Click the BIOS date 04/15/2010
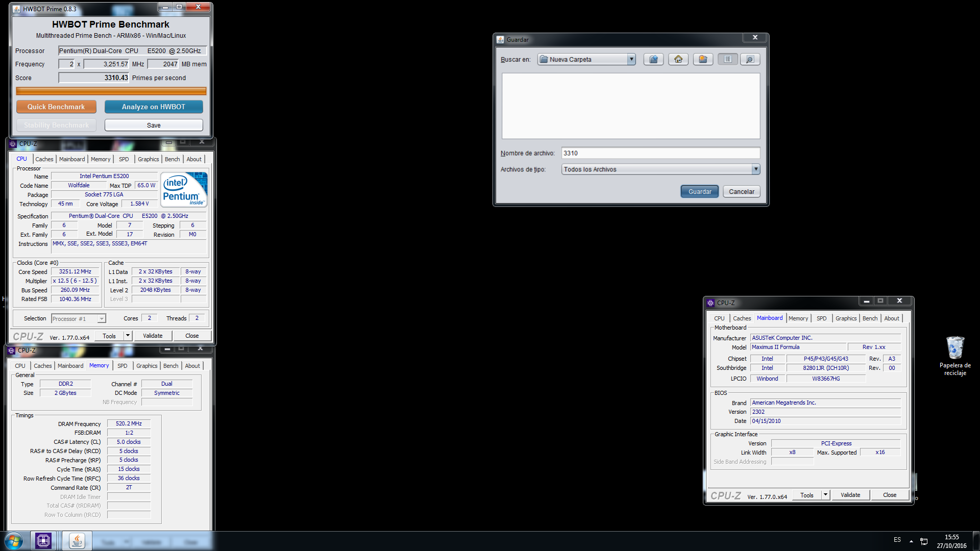 click(x=766, y=421)
